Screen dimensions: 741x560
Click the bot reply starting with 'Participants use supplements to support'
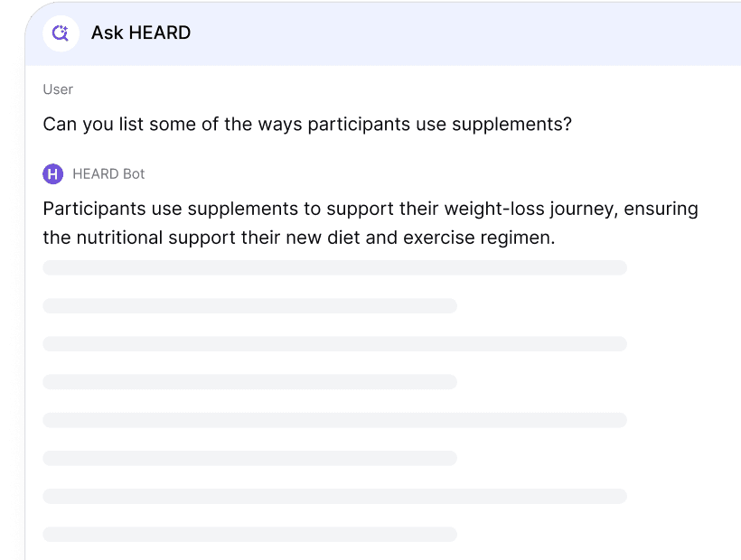370,223
